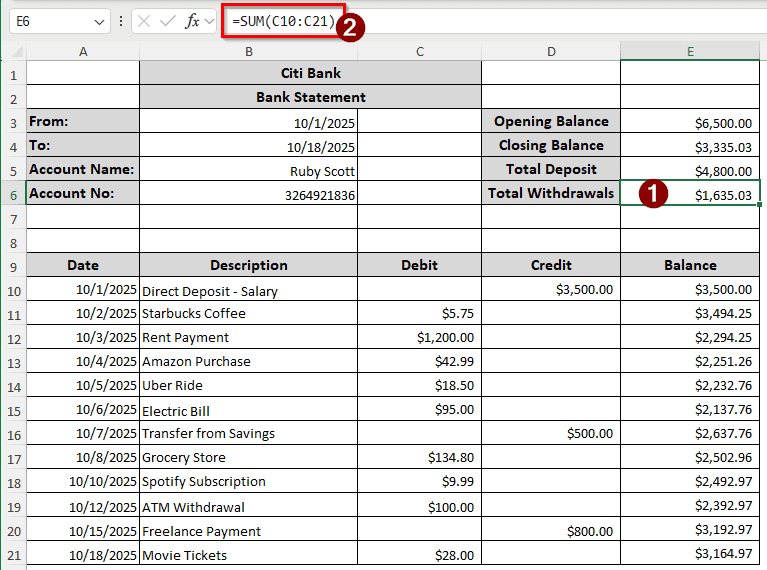Select row 21 header

[x=13, y=555]
